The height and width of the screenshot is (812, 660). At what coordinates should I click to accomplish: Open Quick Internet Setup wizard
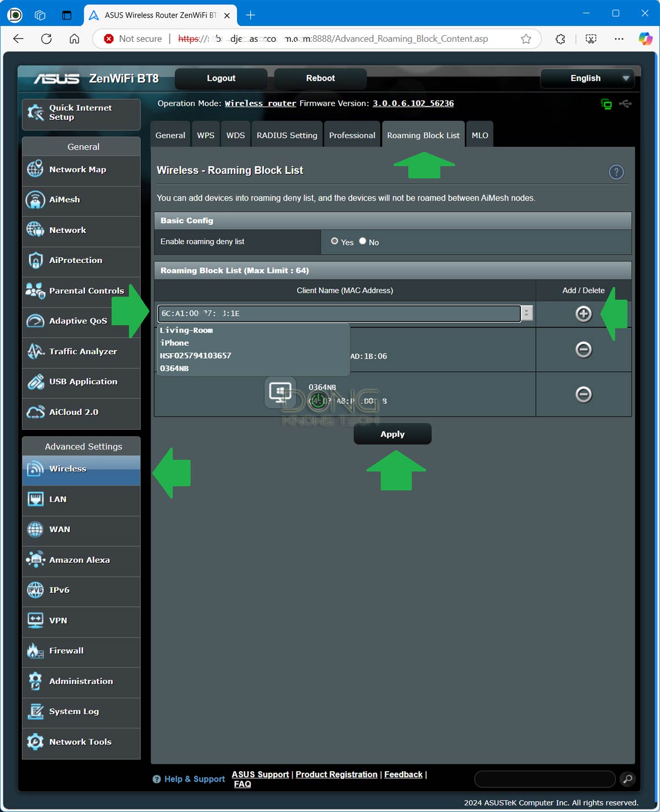click(x=80, y=113)
